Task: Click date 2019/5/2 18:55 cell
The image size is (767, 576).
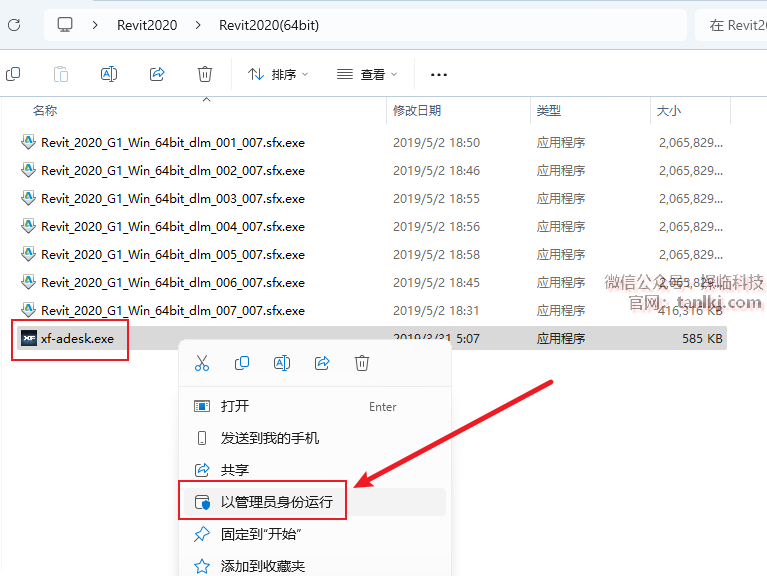Action: [436, 199]
